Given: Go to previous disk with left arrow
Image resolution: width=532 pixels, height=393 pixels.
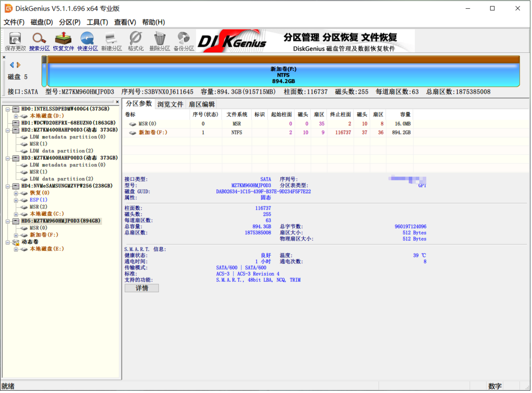Looking at the screenshot, I should (12, 65).
